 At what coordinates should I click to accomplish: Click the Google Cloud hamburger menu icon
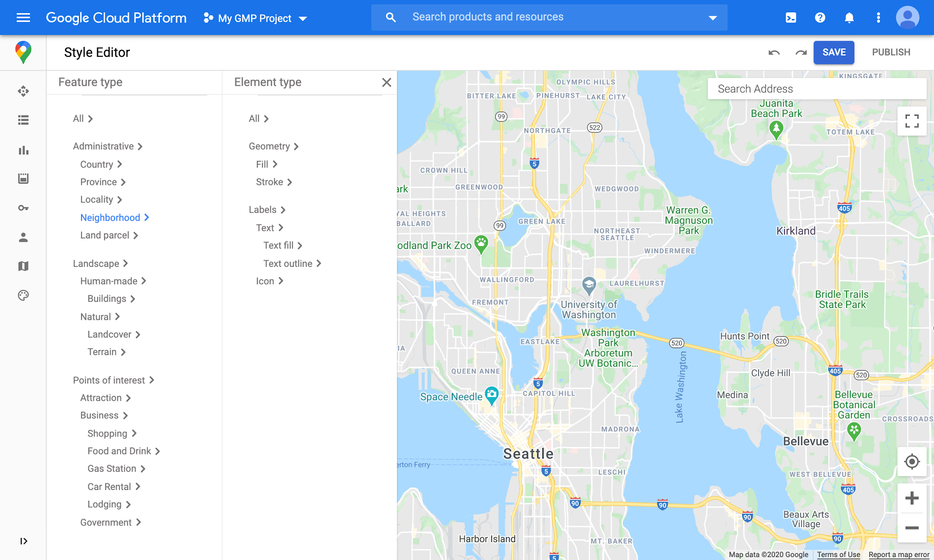pos(23,17)
